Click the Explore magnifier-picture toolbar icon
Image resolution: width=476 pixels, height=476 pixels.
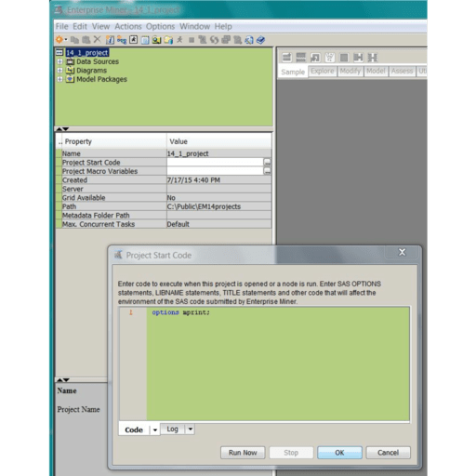[156, 40]
